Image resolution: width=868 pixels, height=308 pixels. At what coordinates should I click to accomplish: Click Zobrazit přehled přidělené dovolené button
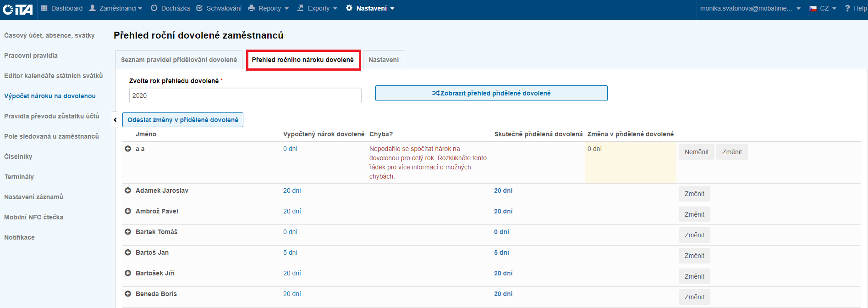tap(491, 93)
